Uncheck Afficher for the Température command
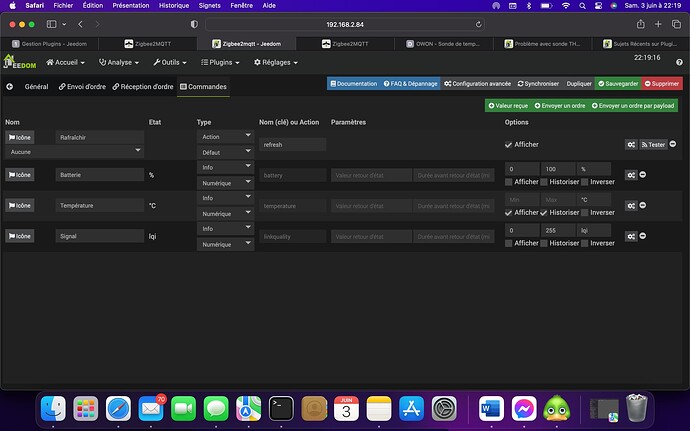The width and height of the screenshot is (690, 431). coord(509,212)
